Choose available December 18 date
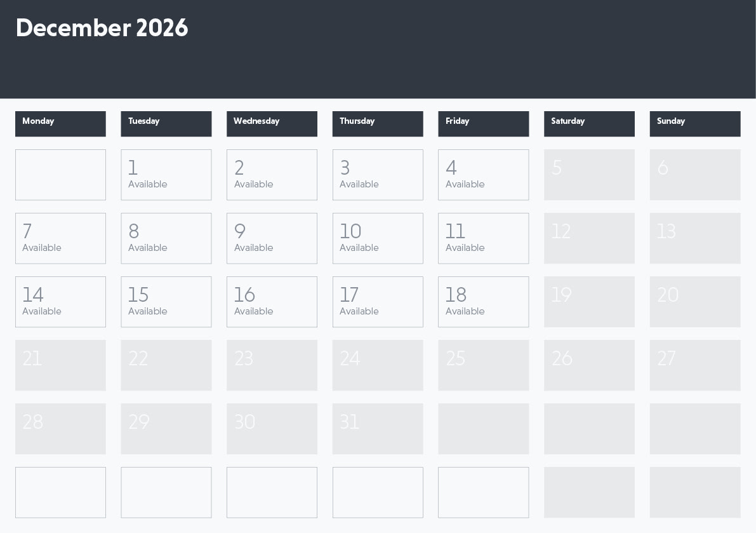 483,302
